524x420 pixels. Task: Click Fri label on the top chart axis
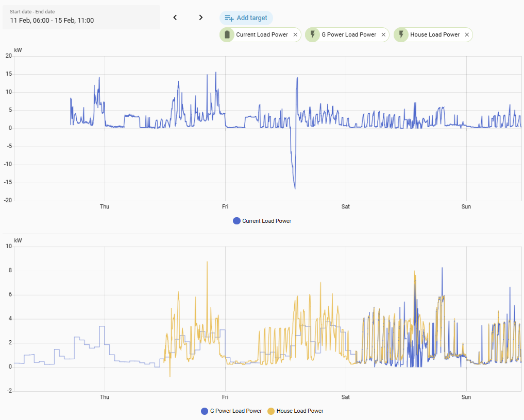[225, 207]
